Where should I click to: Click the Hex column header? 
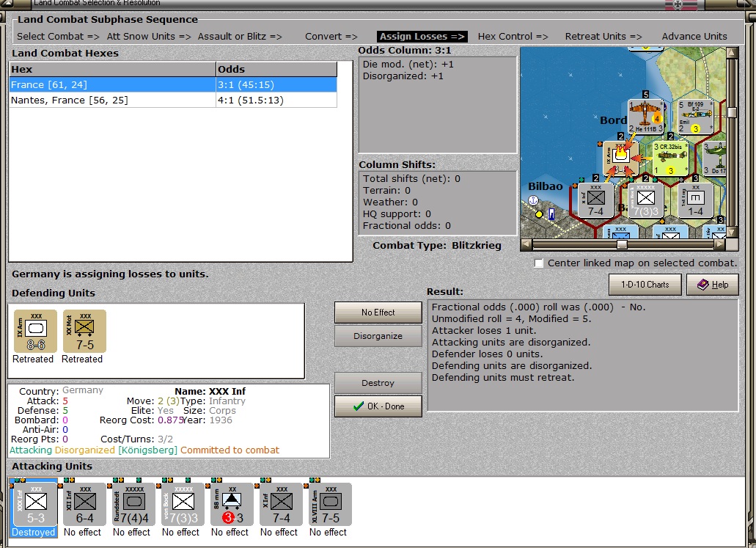click(x=113, y=70)
